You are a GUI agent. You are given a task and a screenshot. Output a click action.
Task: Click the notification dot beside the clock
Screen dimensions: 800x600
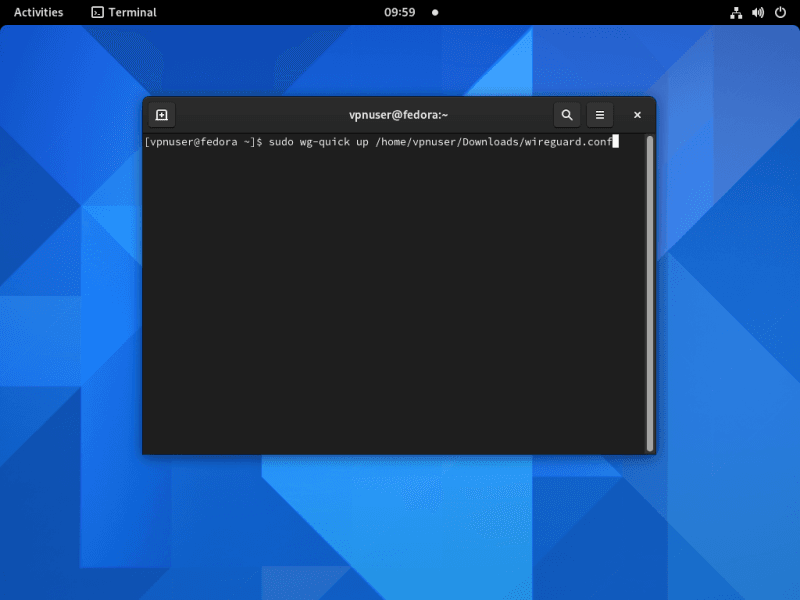435,12
